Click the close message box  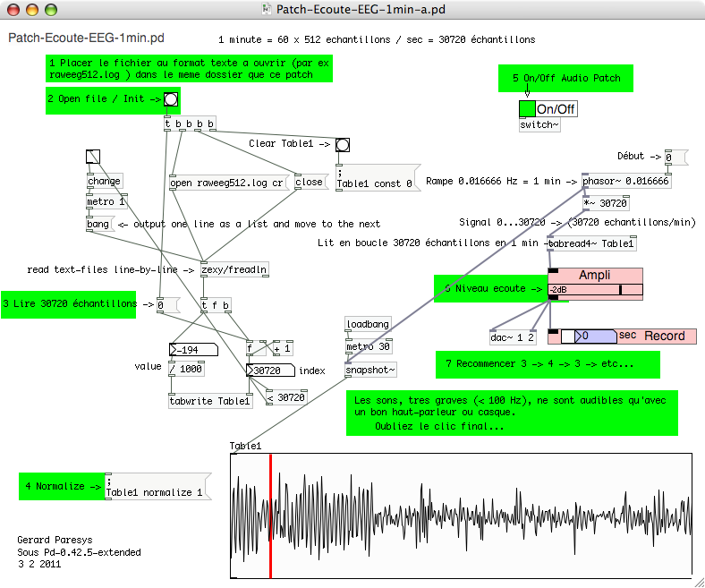click(311, 182)
